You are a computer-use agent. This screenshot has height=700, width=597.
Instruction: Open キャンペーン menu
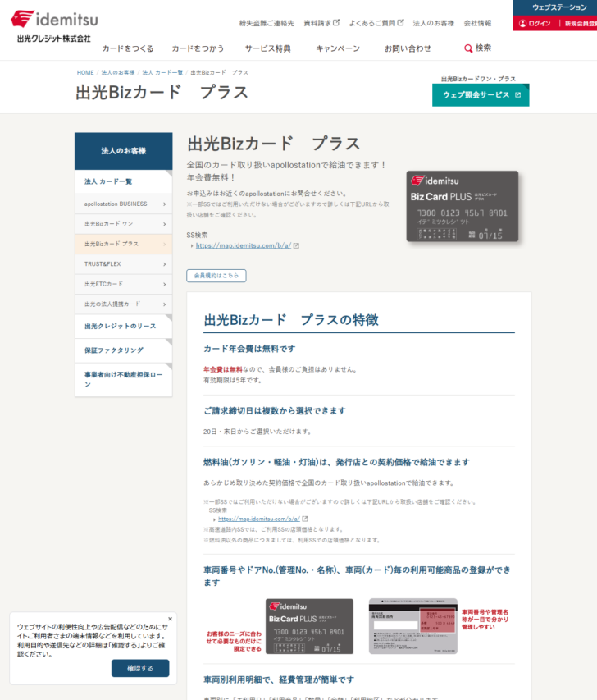(x=338, y=48)
